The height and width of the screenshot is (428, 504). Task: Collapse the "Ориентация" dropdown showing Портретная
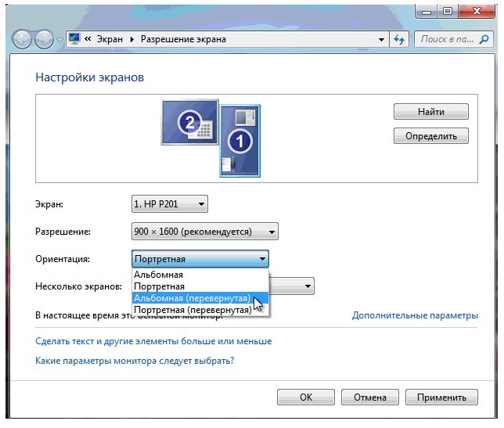200,259
